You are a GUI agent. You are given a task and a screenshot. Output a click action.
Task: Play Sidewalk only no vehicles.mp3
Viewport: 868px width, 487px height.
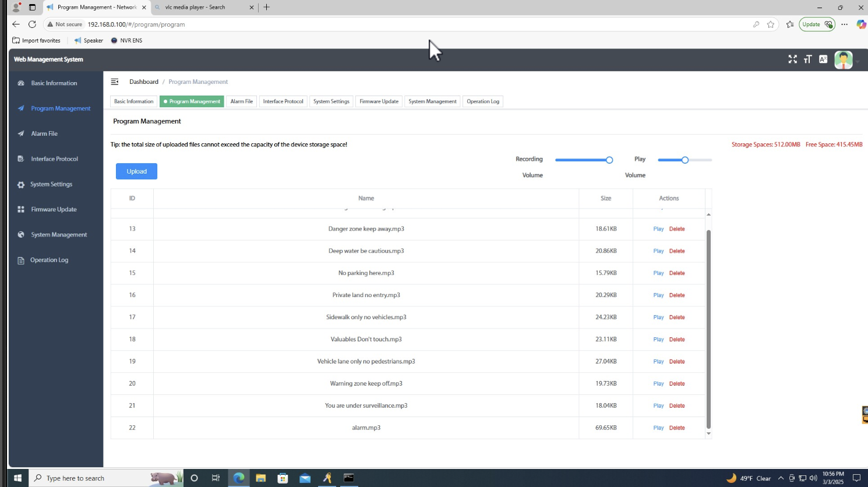pyautogui.click(x=658, y=317)
